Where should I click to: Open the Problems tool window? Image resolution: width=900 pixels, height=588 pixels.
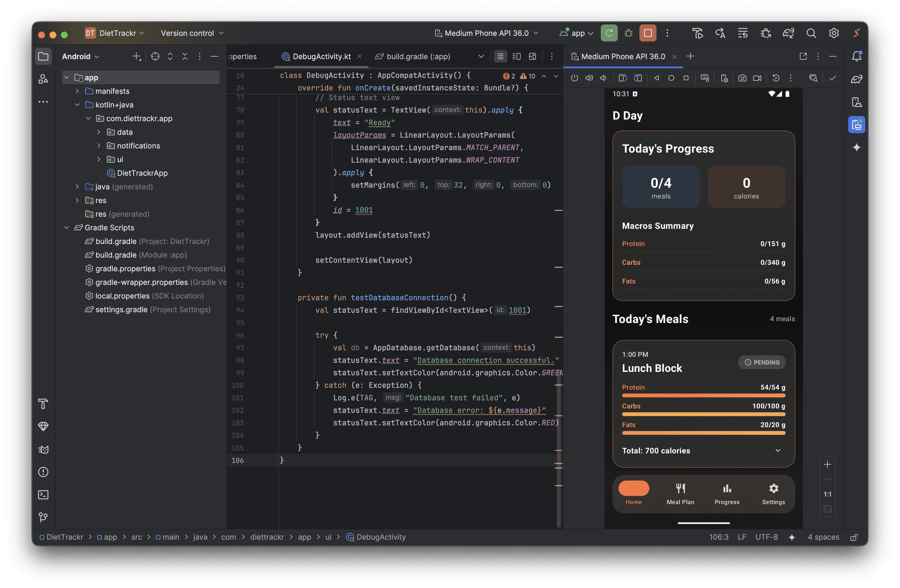(43, 472)
